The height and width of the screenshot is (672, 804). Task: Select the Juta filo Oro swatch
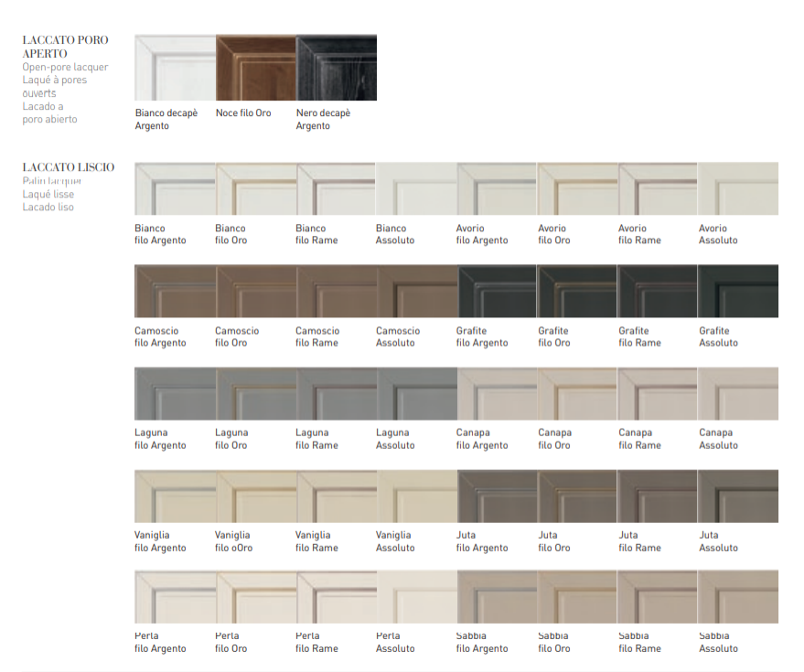click(x=577, y=496)
